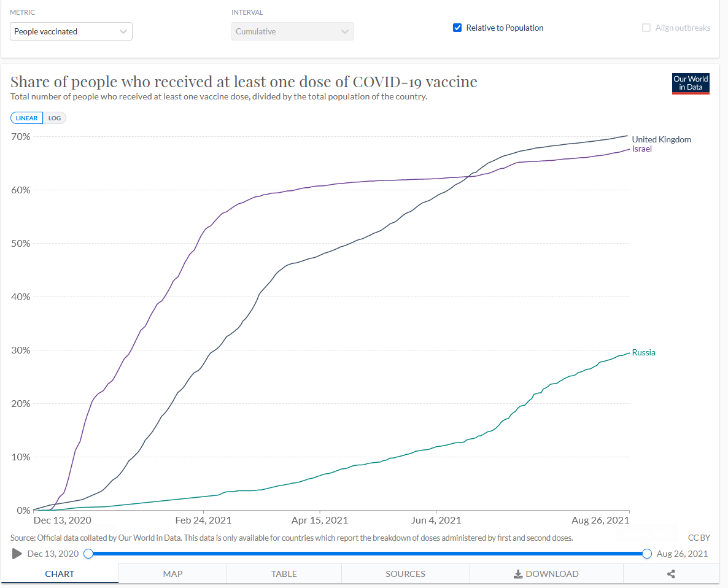Switch chart scale to LOG

click(x=55, y=118)
